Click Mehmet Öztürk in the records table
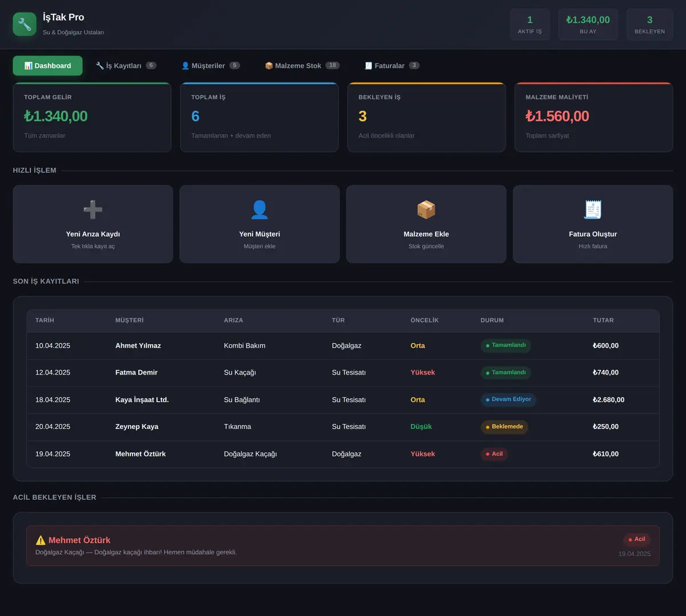Image resolution: width=686 pixels, height=616 pixels. (141, 454)
